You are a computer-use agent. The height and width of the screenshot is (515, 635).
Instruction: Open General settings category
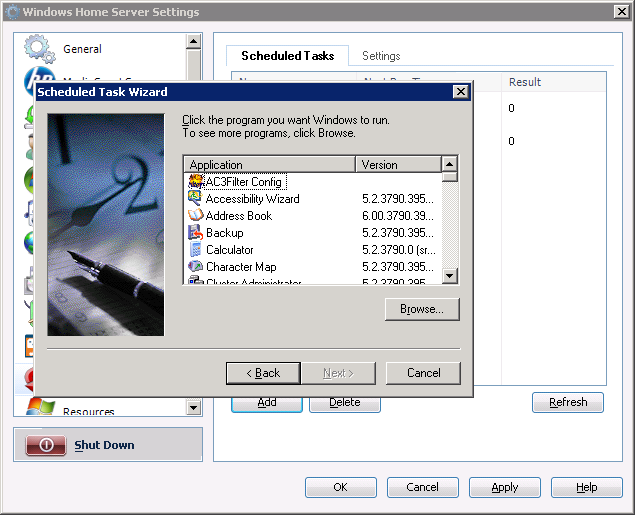pyautogui.click(x=82, y=49)
